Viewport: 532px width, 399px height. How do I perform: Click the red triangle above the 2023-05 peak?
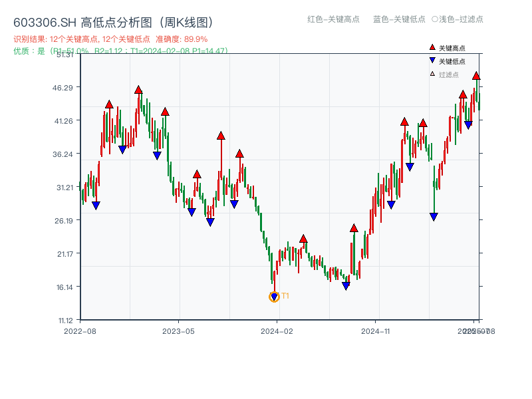tap(164, 110)
